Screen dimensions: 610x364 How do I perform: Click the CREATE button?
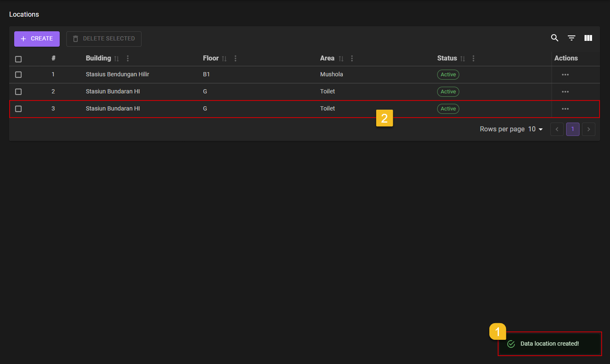coord(37,39)
